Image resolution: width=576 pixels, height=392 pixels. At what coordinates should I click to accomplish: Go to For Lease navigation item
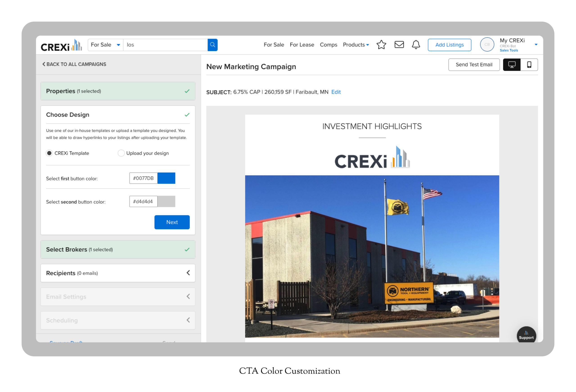[x=302, y=45]
